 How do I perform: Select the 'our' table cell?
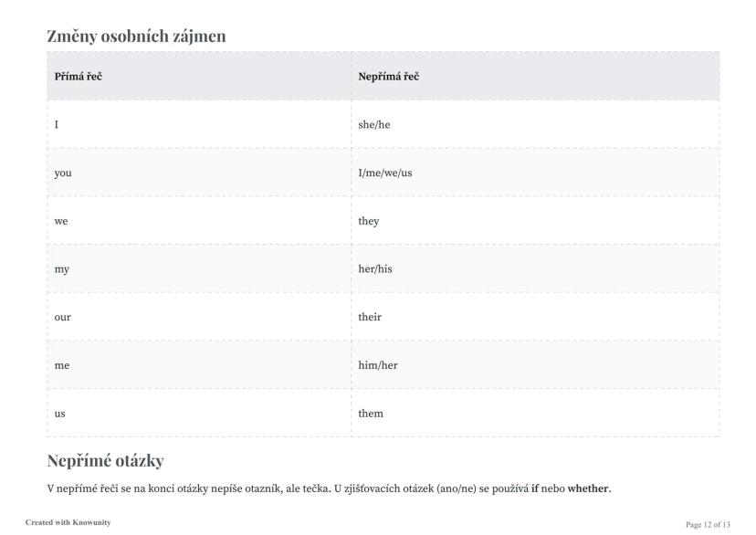point(199,317)
